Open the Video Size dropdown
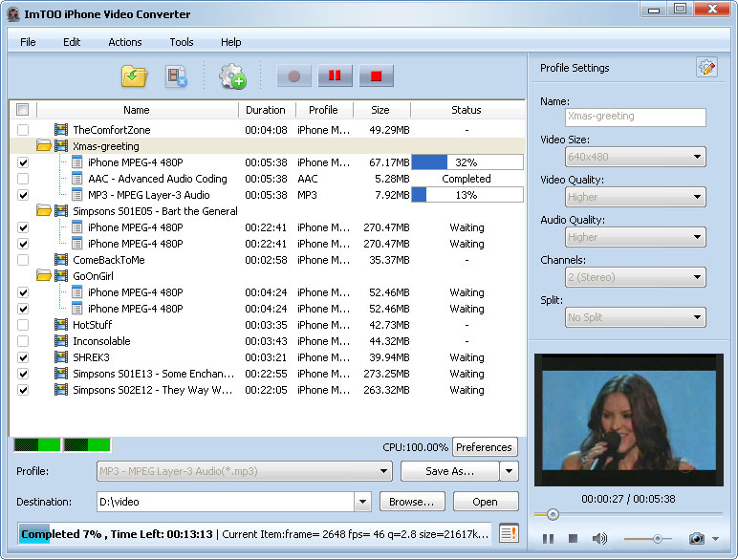738x560 pixels. pos(635,157)
